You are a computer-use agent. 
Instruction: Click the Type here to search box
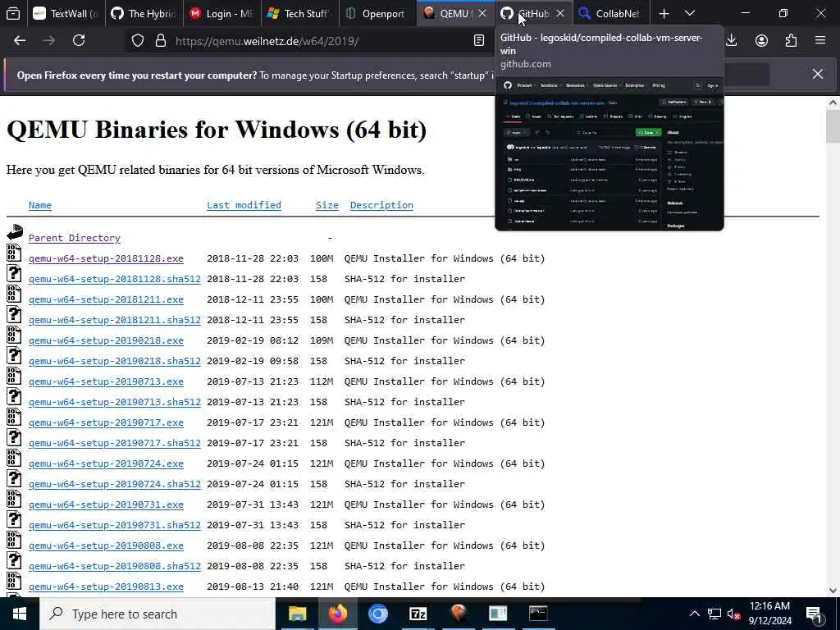coord(157,614)
